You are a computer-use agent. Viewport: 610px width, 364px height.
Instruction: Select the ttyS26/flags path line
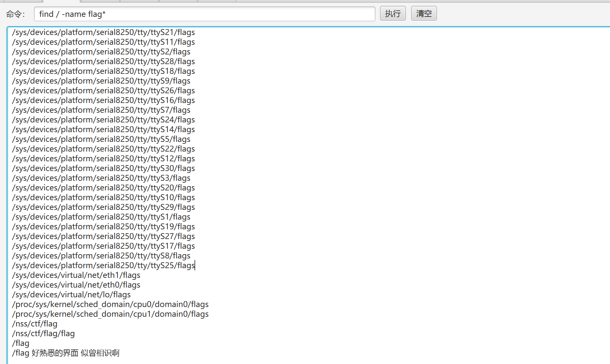point(103,91)
